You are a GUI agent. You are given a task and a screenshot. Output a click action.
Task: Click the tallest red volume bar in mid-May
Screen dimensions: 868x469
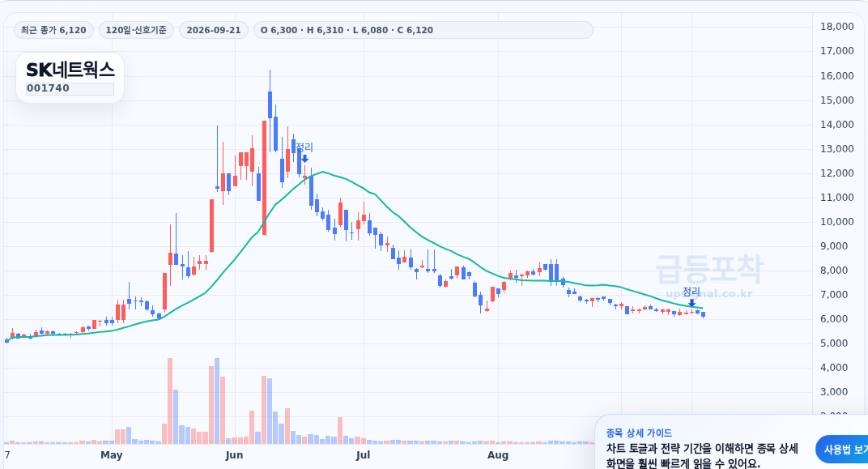pyautogui.click(x=170, y=401)
